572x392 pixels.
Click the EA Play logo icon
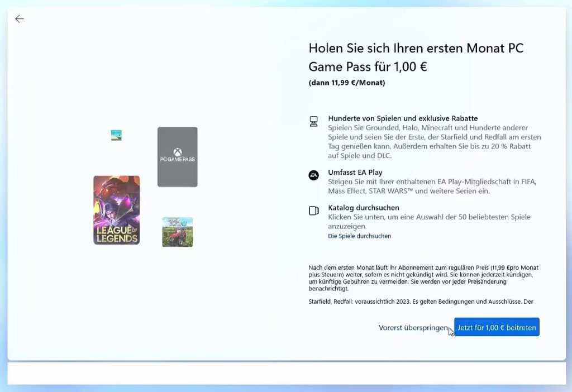click(314, 175)
